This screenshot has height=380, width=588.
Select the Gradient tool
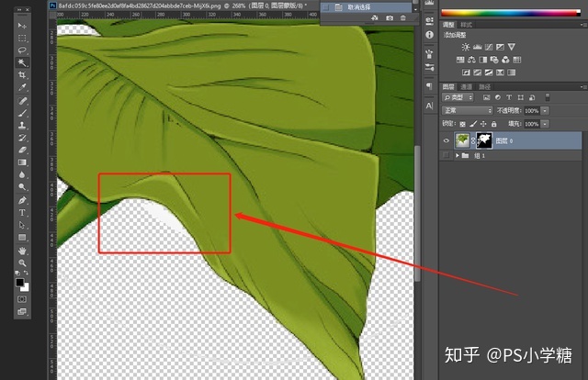pos(22,162)
